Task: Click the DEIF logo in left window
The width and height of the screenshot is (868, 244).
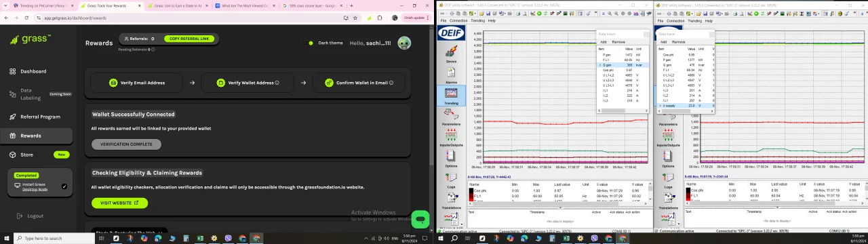Action: click(x=451, y=33)
